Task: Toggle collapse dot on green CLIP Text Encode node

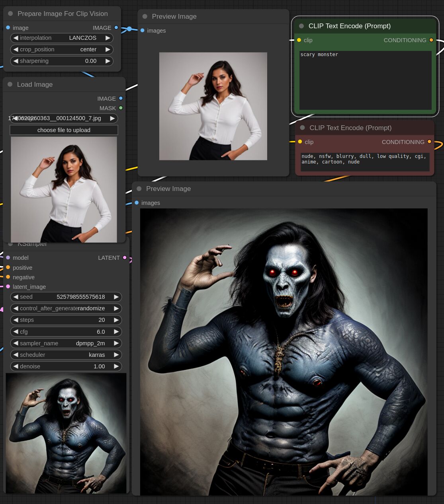Action: tap(301, 26)
